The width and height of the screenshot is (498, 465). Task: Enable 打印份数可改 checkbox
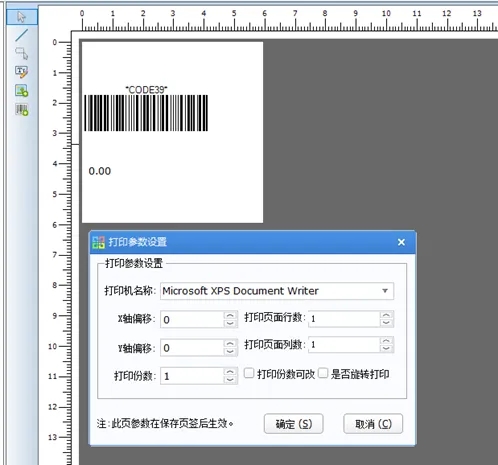click(x=249, y=373)
